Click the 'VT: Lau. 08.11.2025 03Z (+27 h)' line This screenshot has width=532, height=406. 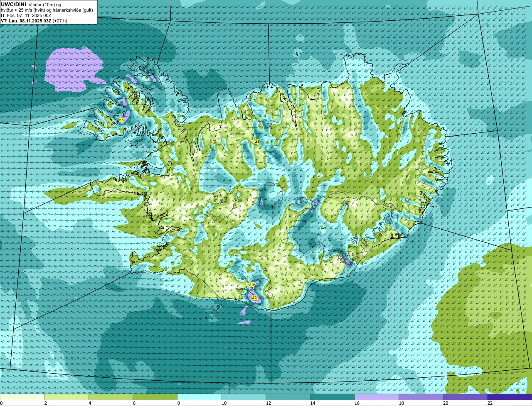coord(34,20)
